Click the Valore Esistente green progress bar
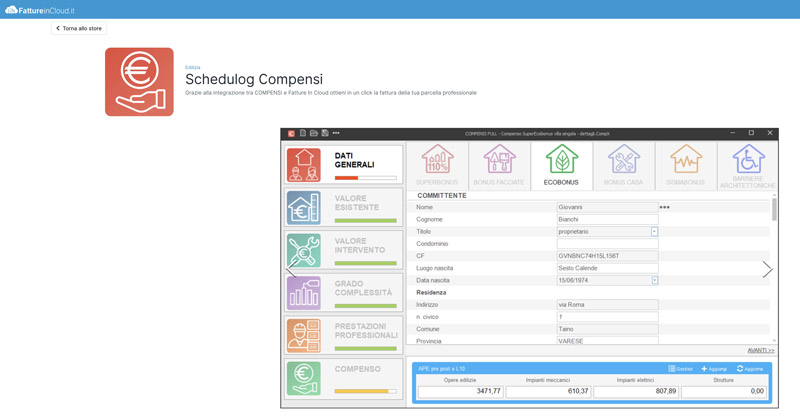 pyautogui.click(x=365, y=220)
